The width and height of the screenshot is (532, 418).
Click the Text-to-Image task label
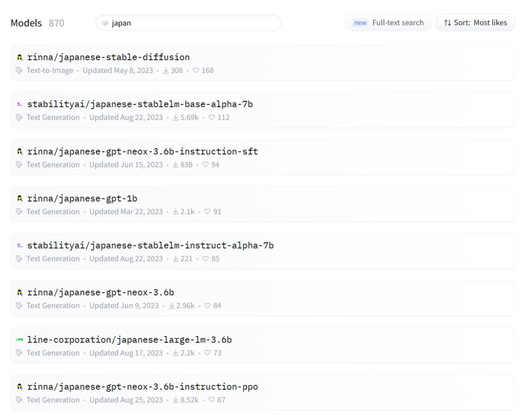click(x=50, y=71)
